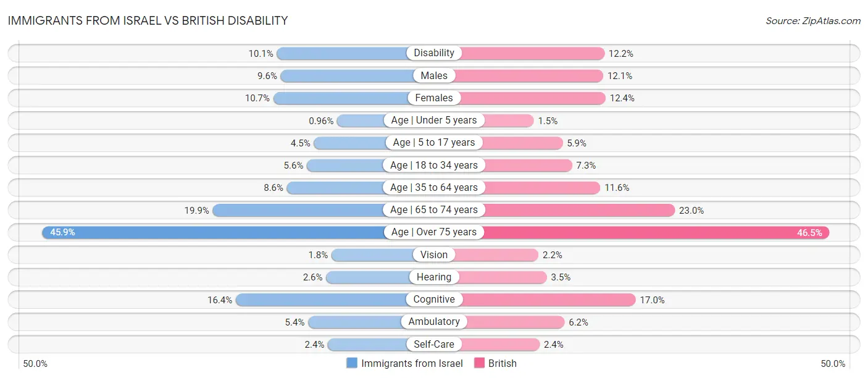868x378 pixels.
Task: Select the pink Cognitive bar
Action: point(549,300)
